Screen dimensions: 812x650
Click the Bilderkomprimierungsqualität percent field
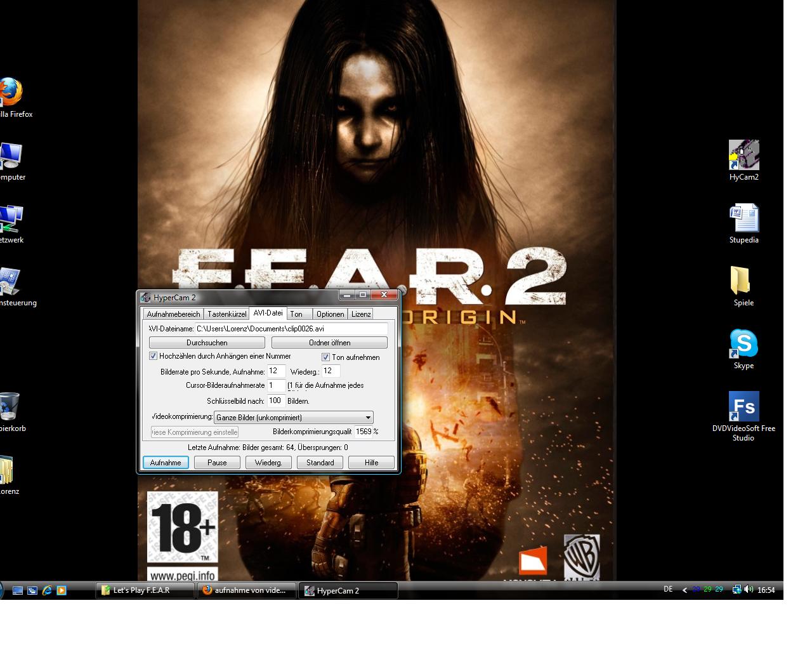[363, 432]
